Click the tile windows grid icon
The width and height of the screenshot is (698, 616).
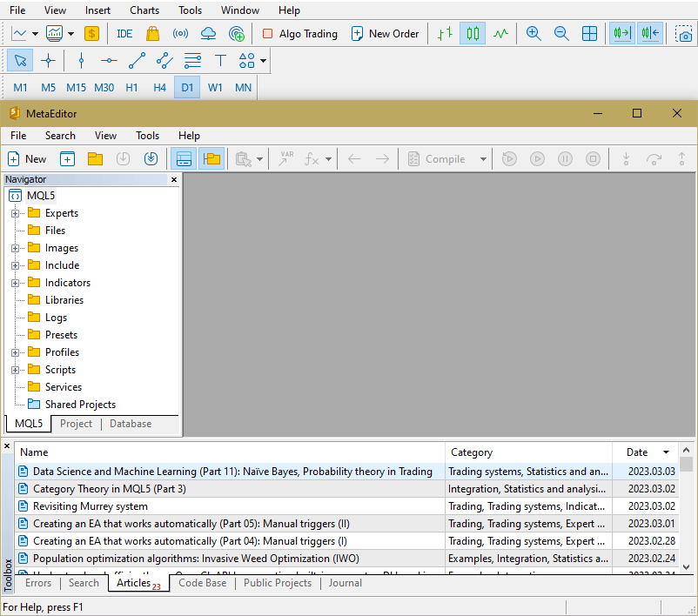pos(589,34)
